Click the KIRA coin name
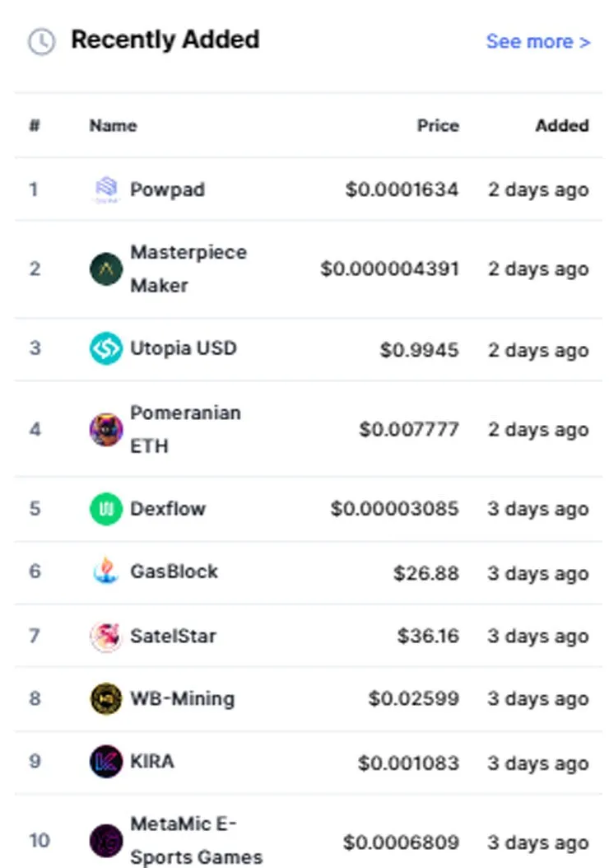Screen dimensions: 609x868 [x=152, y=762]
